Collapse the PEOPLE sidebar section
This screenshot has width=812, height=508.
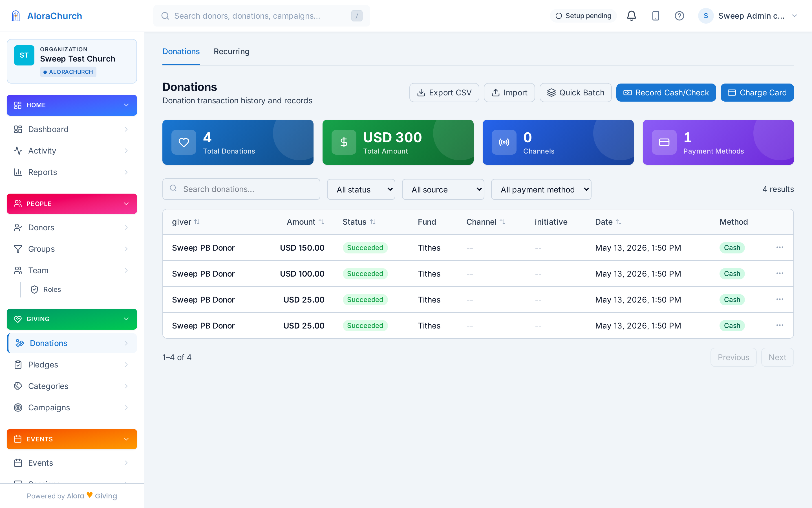(x=72, y=203)
